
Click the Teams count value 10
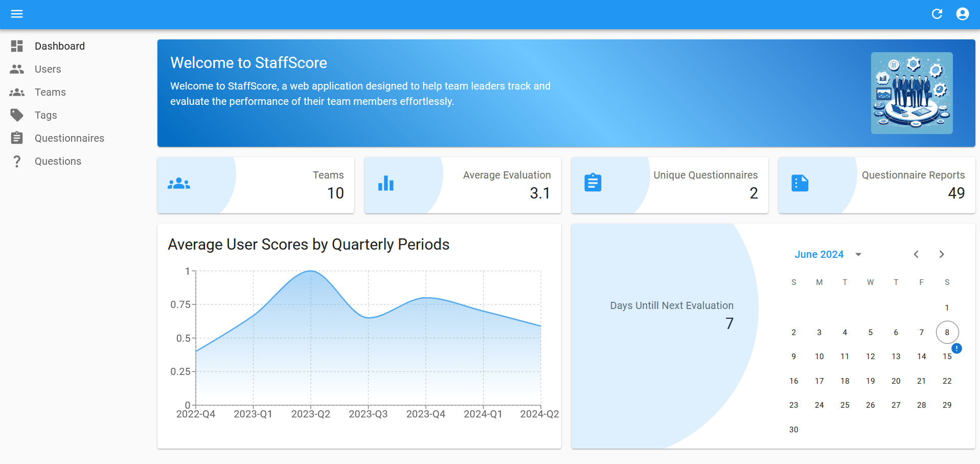335,193
